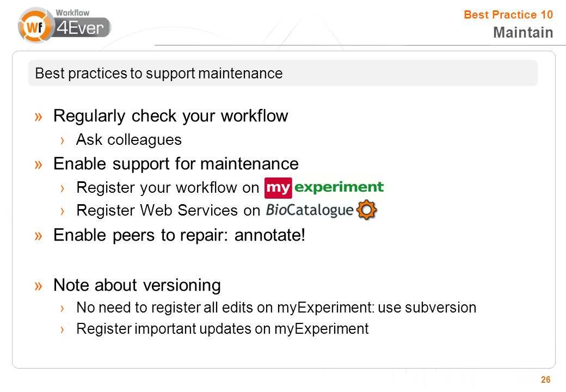This screenshot has width=566, height=392.
Task: Click the myExperiment logo
Action: point(324,188)
